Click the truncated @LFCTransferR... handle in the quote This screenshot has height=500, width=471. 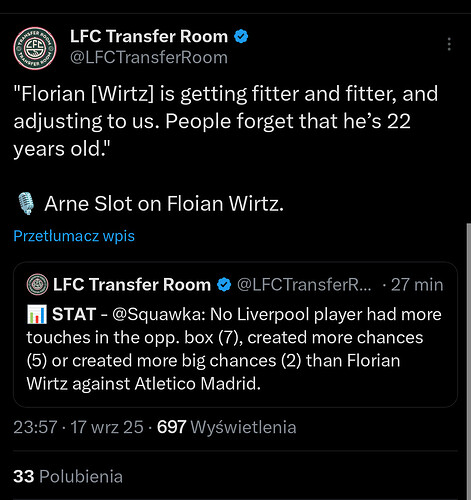[x=304, y=285]
